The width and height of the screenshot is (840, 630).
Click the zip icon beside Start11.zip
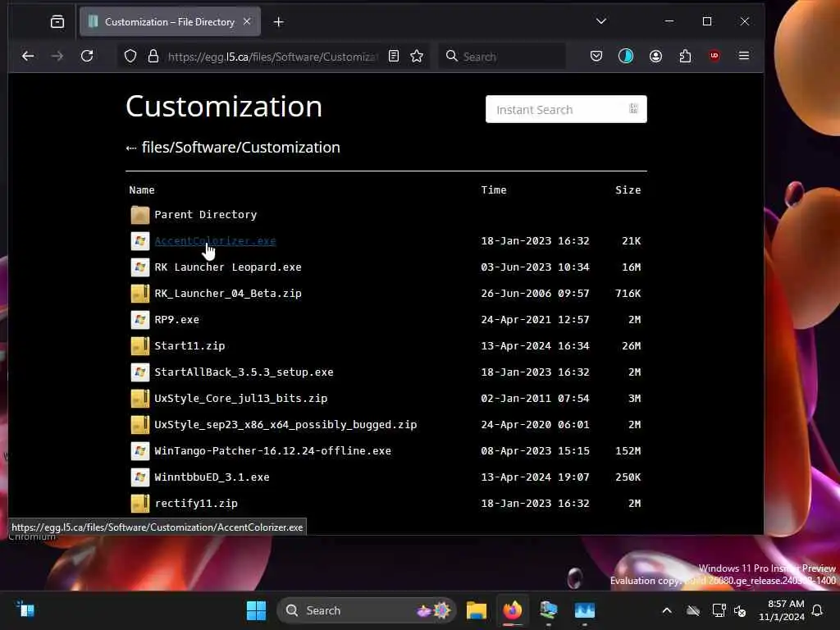coord(139,346)
